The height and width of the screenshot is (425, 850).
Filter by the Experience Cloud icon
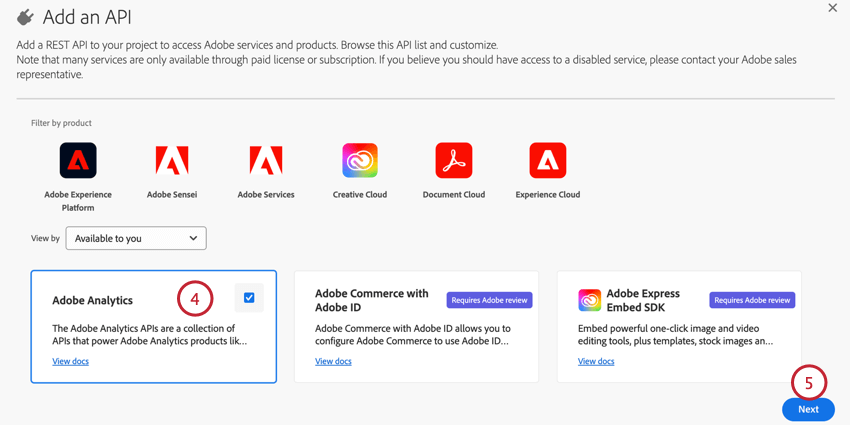548,160
